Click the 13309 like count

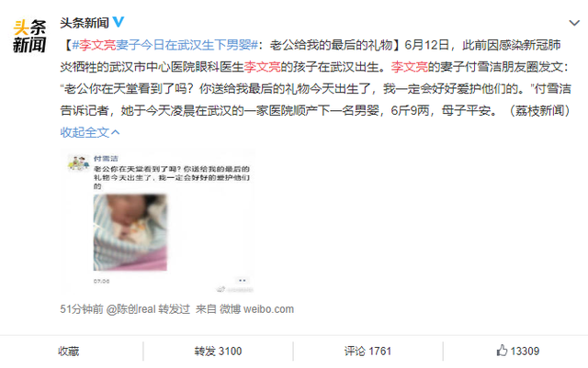[x=525, y=351]
